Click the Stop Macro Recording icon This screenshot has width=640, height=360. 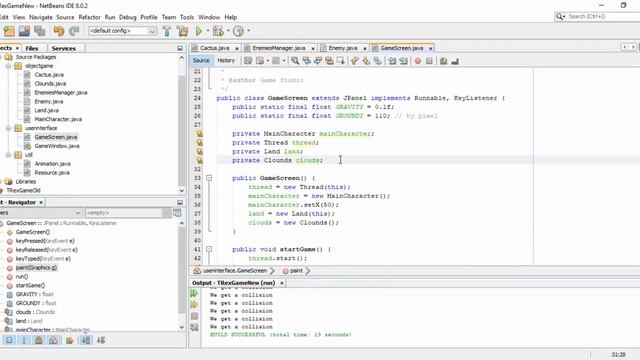[429, 61]
